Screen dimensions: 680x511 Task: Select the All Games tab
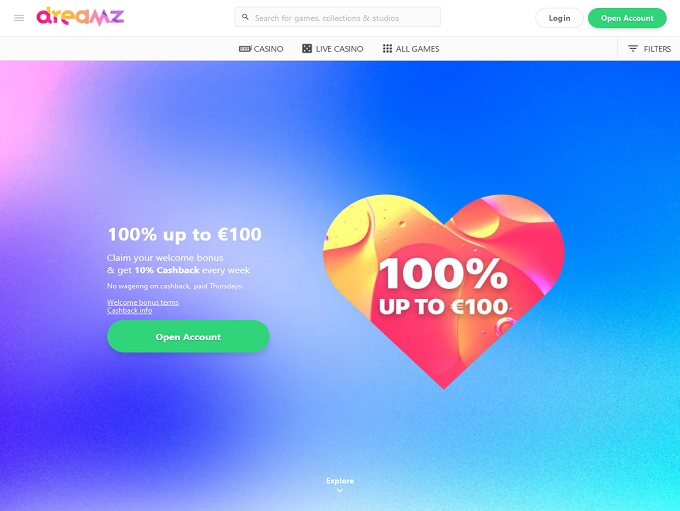point(411,49)
